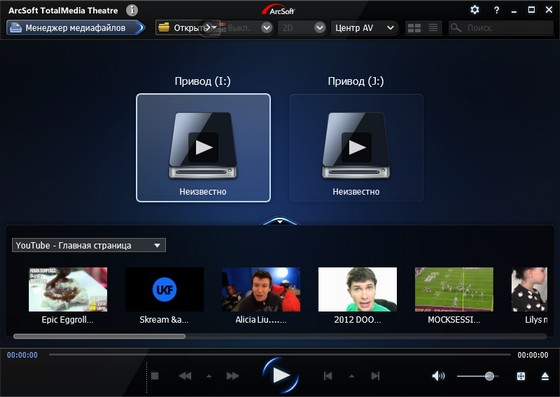Viewport: 560px width, 397px height.
Task: Close the TotalMedia Theatre window
Action: tap(549, 10)
